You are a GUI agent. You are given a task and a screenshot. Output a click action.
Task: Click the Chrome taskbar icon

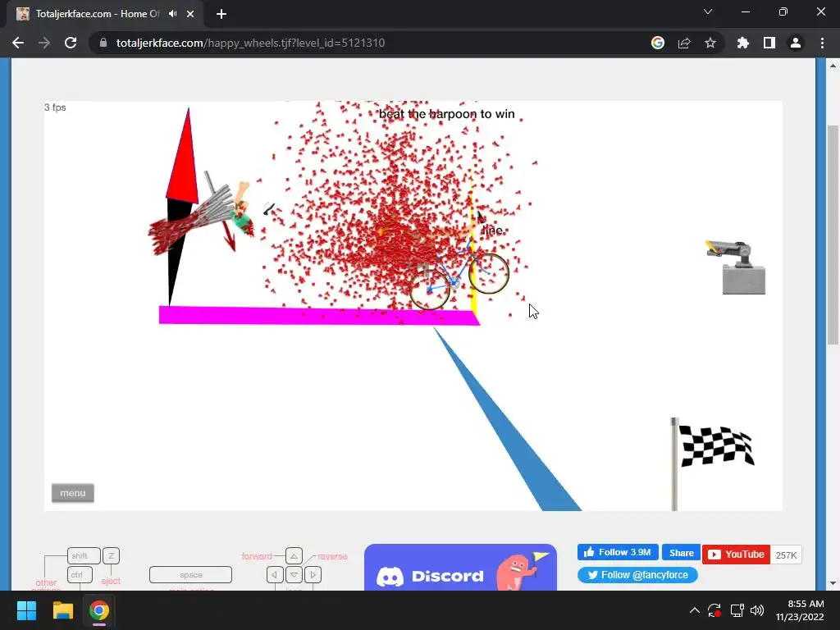point(99,610)
